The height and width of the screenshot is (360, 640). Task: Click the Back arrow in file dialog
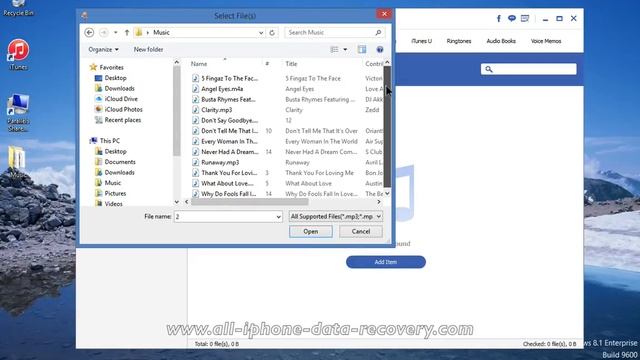coord(89,32)
